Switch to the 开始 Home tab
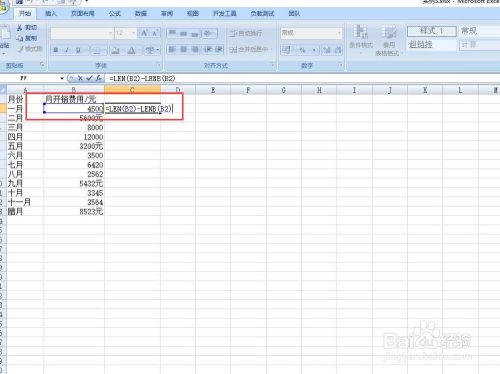 pos(25,14)
